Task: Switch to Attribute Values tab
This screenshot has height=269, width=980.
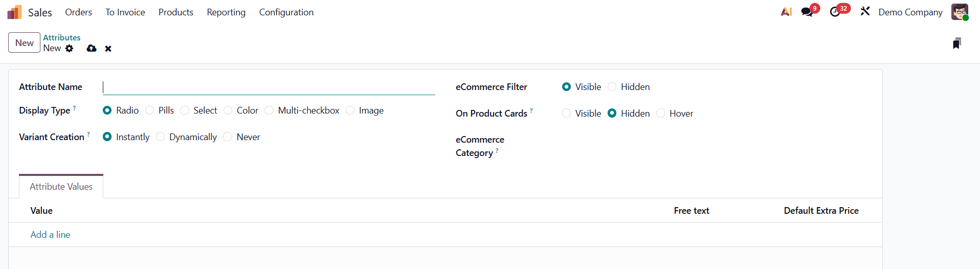Action: click(x=61, y=187)
